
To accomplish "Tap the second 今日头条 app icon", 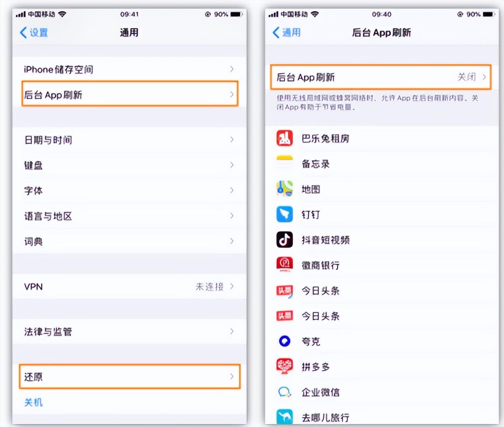I will pyautogui.click(x=284, y=316).
